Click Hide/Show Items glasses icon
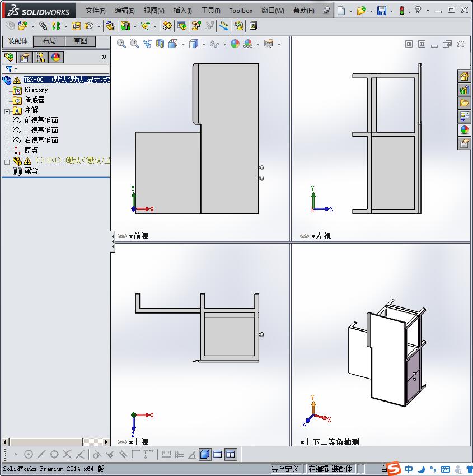Screen dimensions: 473x476 214,44
